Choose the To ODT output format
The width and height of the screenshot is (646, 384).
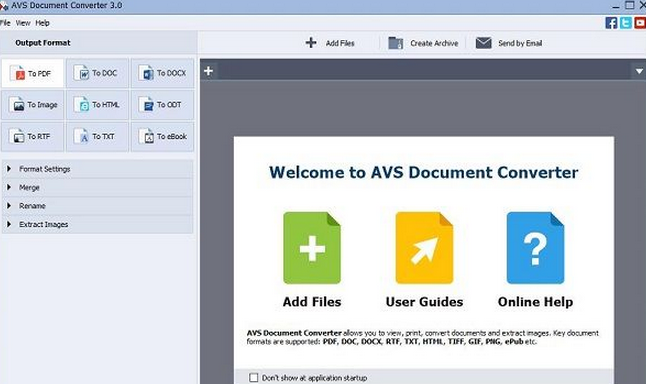click(x=162, y=105)
